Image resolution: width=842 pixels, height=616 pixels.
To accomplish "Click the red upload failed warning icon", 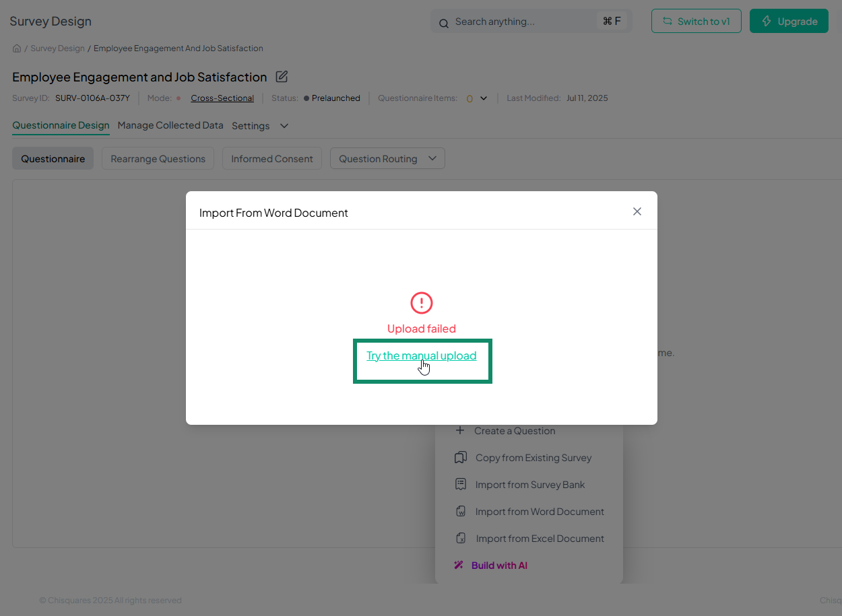I will (x=422, y=303).
